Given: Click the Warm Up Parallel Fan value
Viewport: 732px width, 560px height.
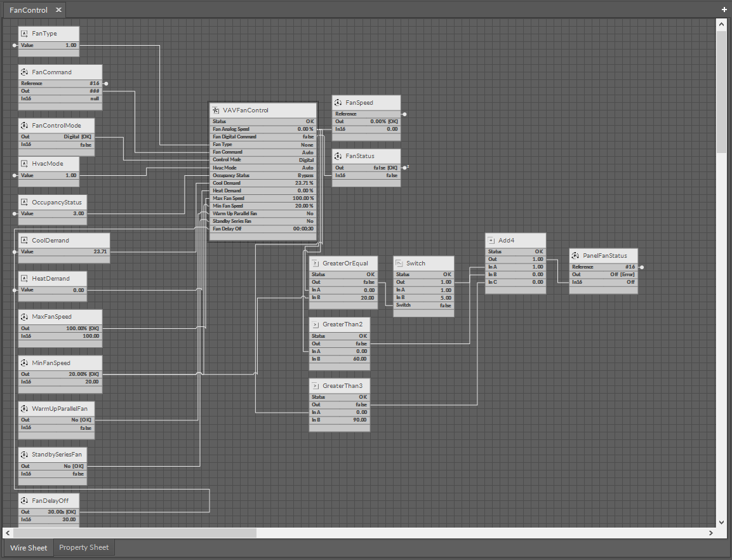Looking at the screenshot, I should [x=309, y=214].
